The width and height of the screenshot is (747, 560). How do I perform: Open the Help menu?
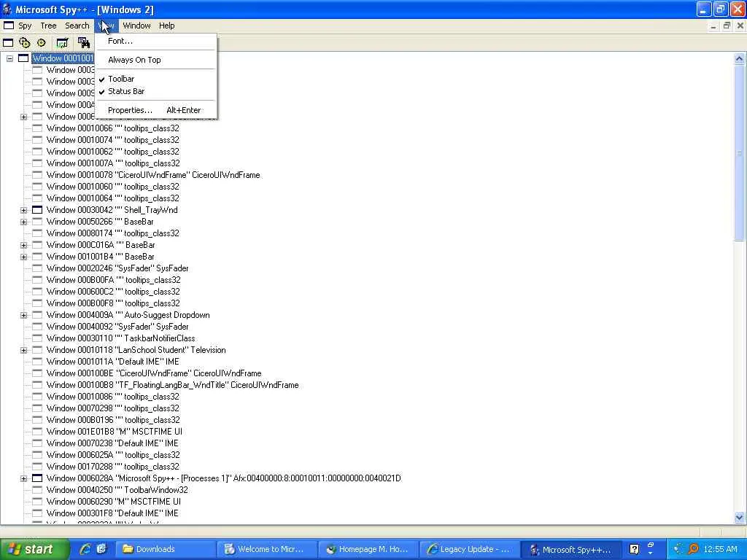tap(167, 26)
